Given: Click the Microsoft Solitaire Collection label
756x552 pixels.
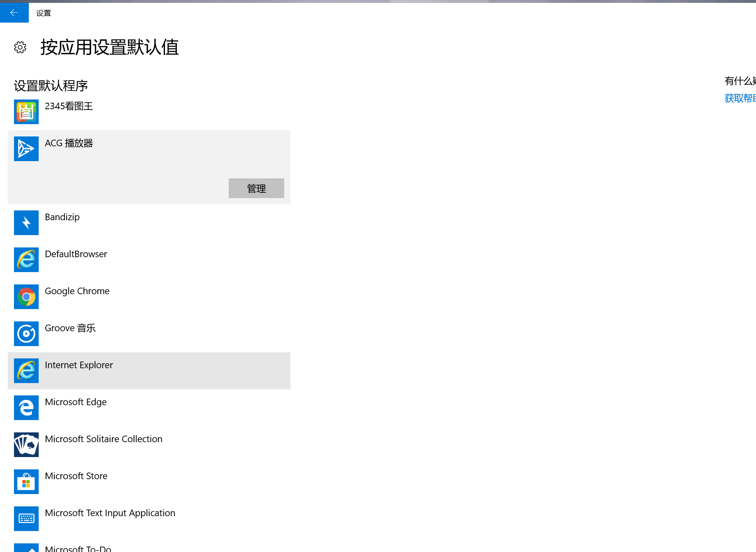Looking at the screenshot, I should (x=104, y=439).
